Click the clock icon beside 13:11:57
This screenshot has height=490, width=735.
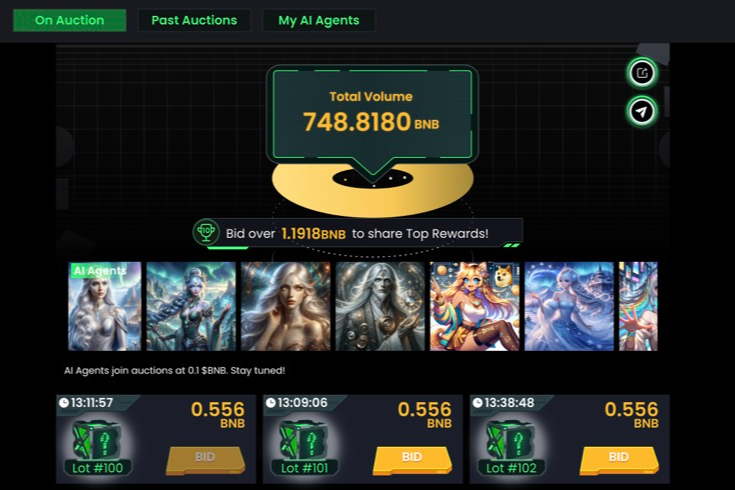[64, 403]
